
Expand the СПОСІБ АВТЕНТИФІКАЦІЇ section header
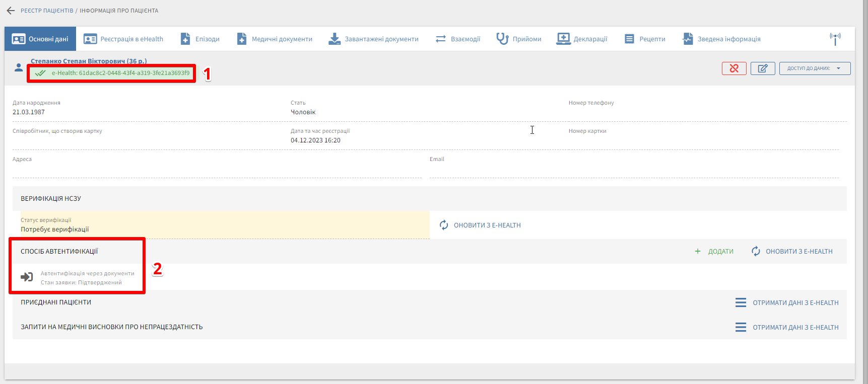coord(59,251)
